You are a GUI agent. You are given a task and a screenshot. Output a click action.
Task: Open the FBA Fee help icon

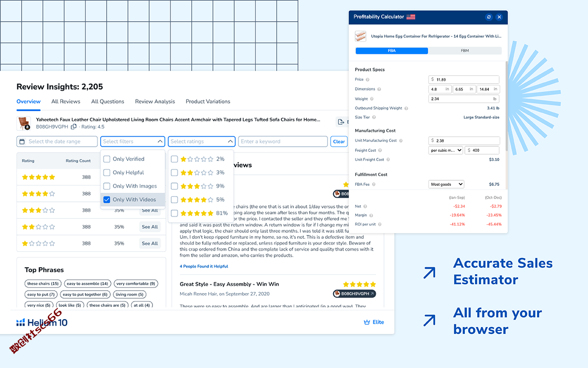pyautogui.click(x=373, y=184)
